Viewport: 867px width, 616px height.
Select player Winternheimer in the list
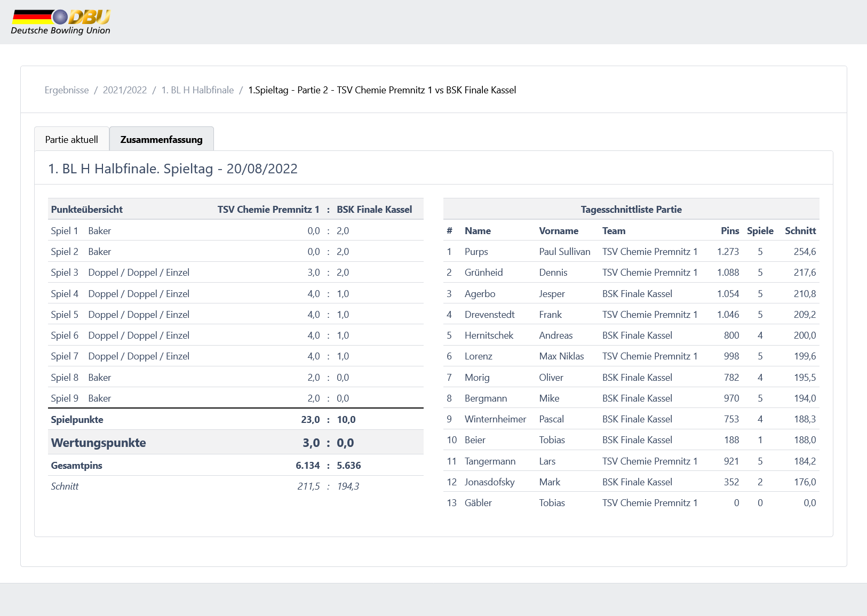click(x=631, y=419)
